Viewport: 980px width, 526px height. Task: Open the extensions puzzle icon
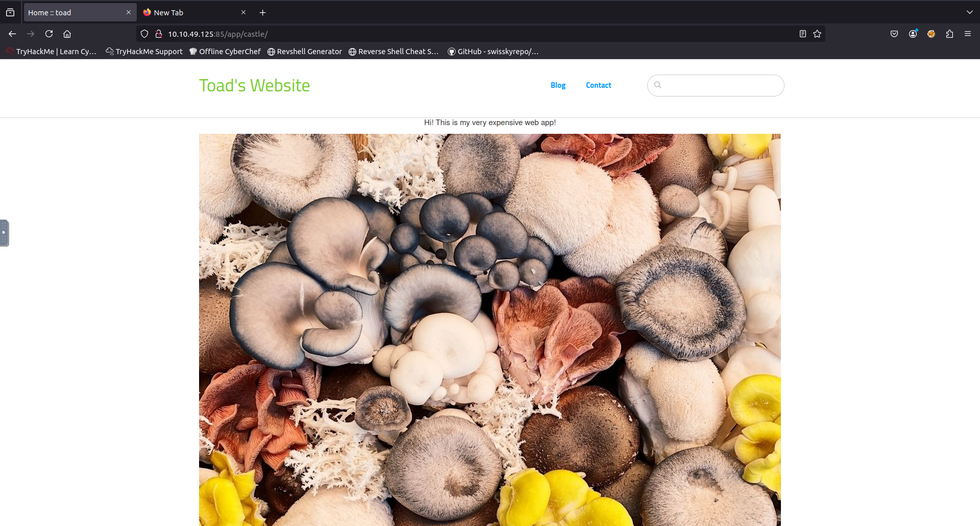point(949,34)
